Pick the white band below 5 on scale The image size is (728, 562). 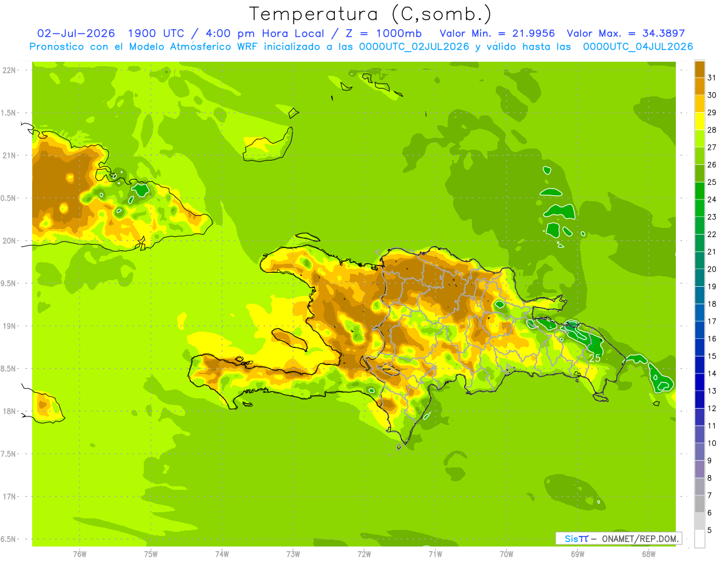tap(699, 539)
